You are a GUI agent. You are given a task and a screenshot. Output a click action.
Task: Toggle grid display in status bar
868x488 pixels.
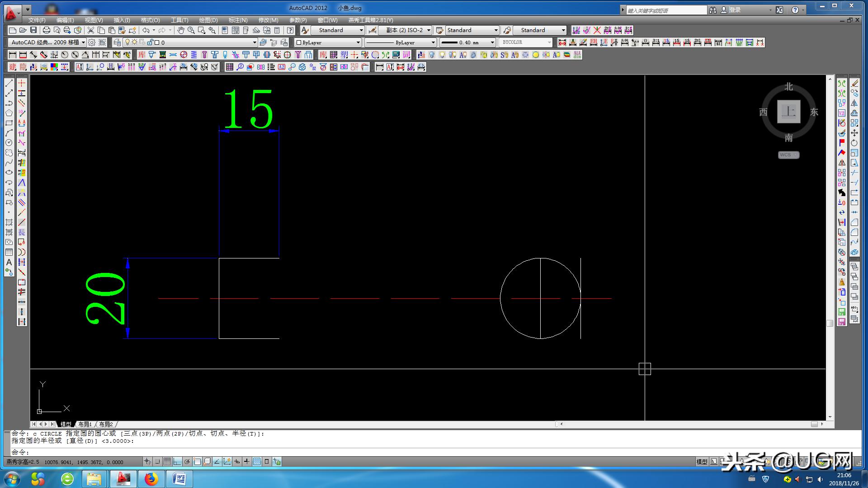click(x=167, y=461)
